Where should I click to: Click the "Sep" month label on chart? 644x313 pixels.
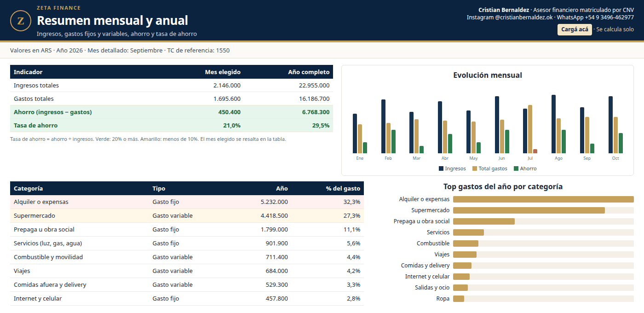pos(587,158)
